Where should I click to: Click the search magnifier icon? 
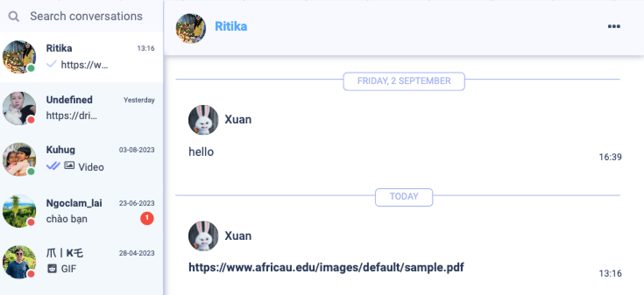14,17
